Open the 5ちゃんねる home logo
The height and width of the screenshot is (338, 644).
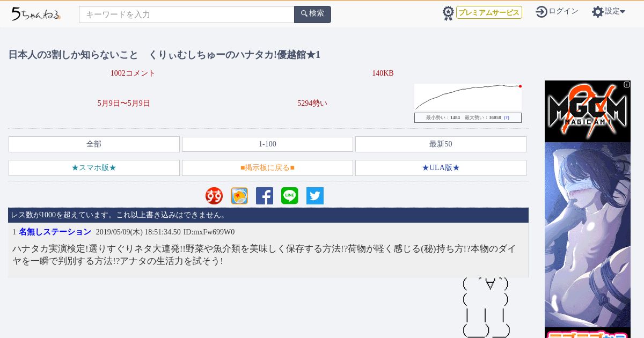point(36,14)
